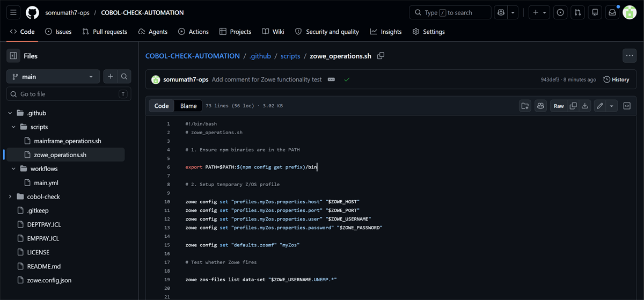This screenshot has width=644, height=300.
Task: Switch to the Wiki tab
Action: tap(273, 32)
